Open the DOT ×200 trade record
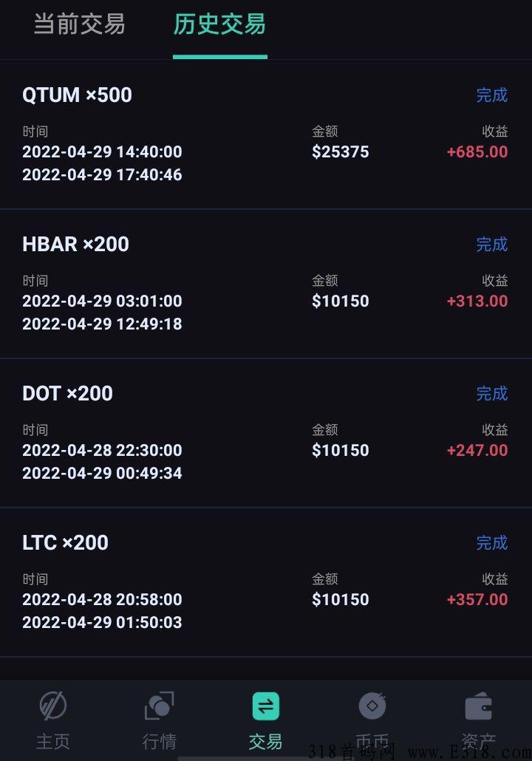Image resolution: width=532 pixels, height=761 pixels. click(x=266, y=433)
